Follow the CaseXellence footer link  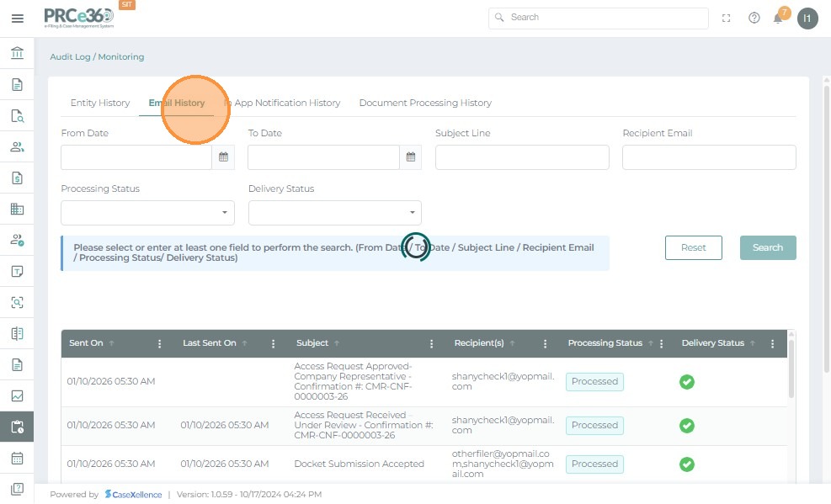pos(134,495)
